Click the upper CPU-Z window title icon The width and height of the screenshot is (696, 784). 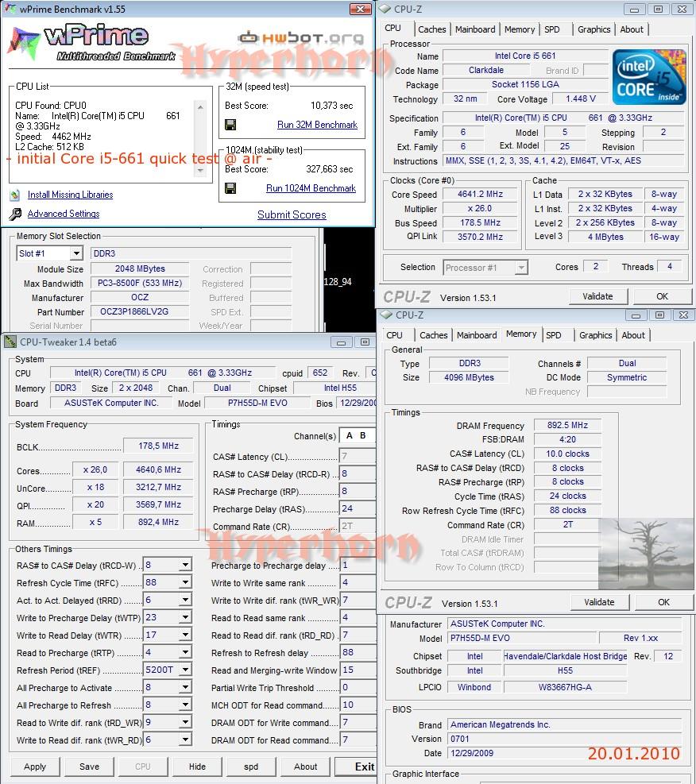click(385, 9)
